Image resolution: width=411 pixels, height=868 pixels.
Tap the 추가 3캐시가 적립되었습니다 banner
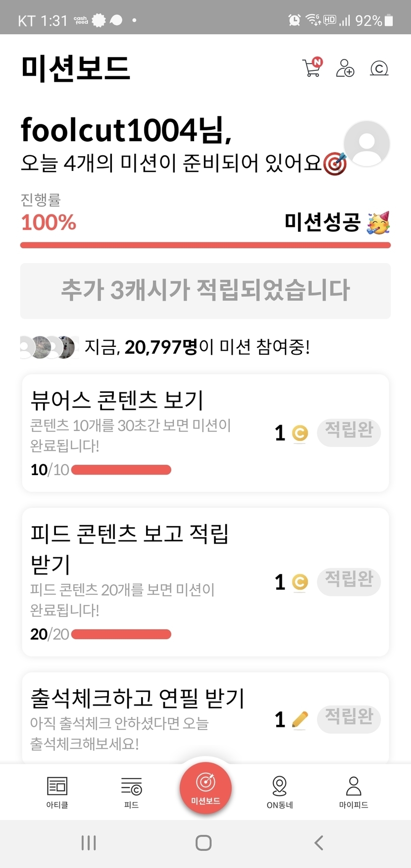point(205,291)
